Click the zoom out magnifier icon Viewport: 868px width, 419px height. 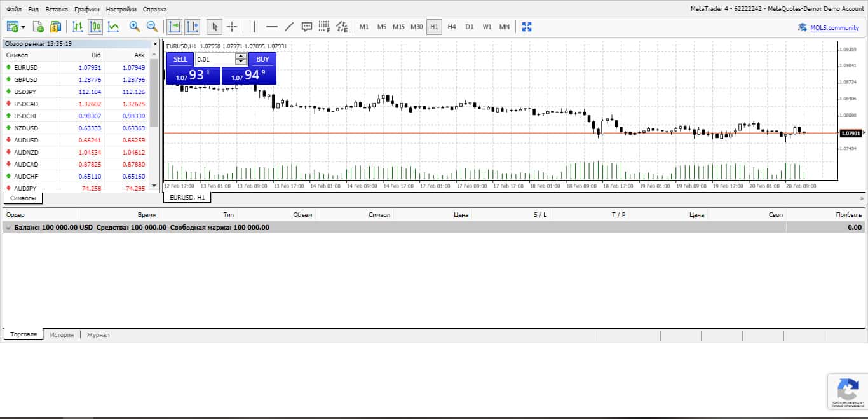[153, 27]
